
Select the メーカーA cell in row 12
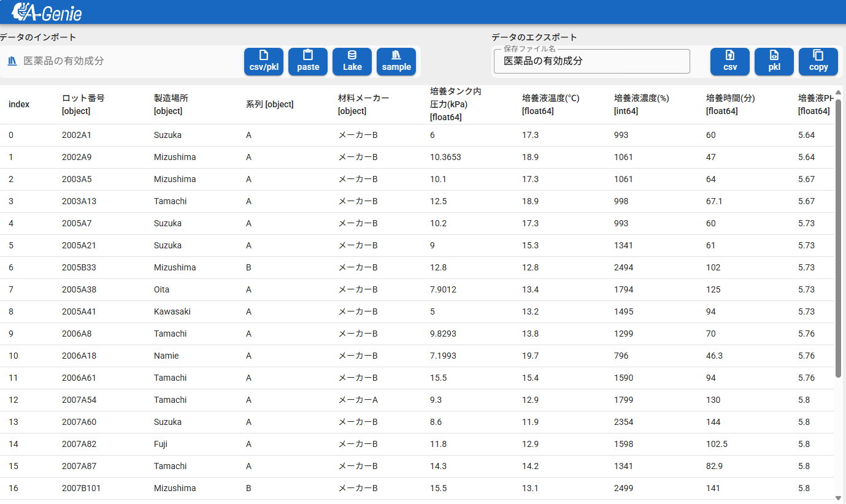358,400
